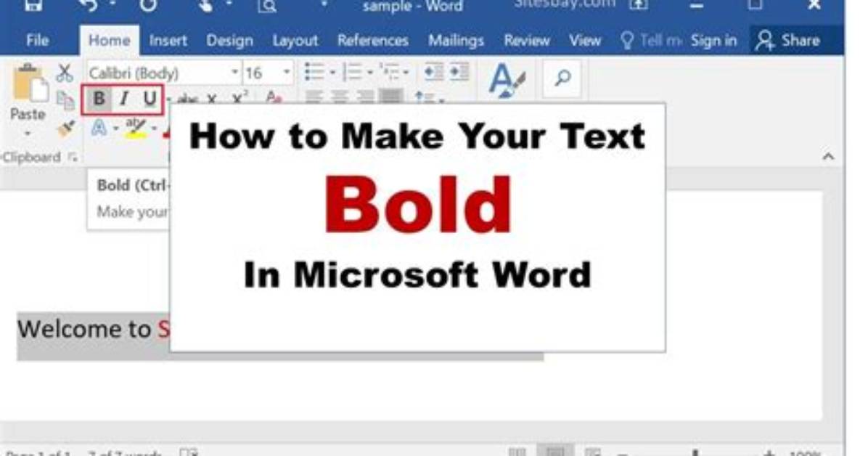Open the Ribbon Display Options icon
Screen dimensions: 868x456
pyautogui.click(x=638, y=5)
